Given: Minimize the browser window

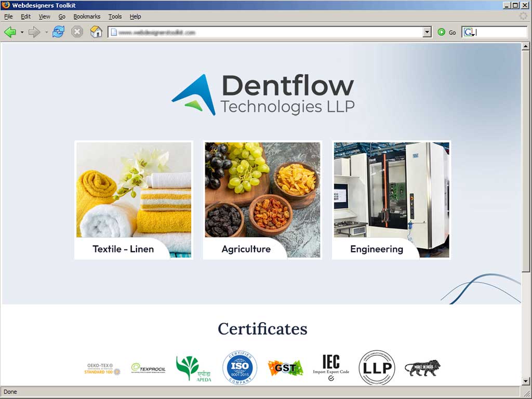Looking at the screenshot, I should tap(507, 5).
